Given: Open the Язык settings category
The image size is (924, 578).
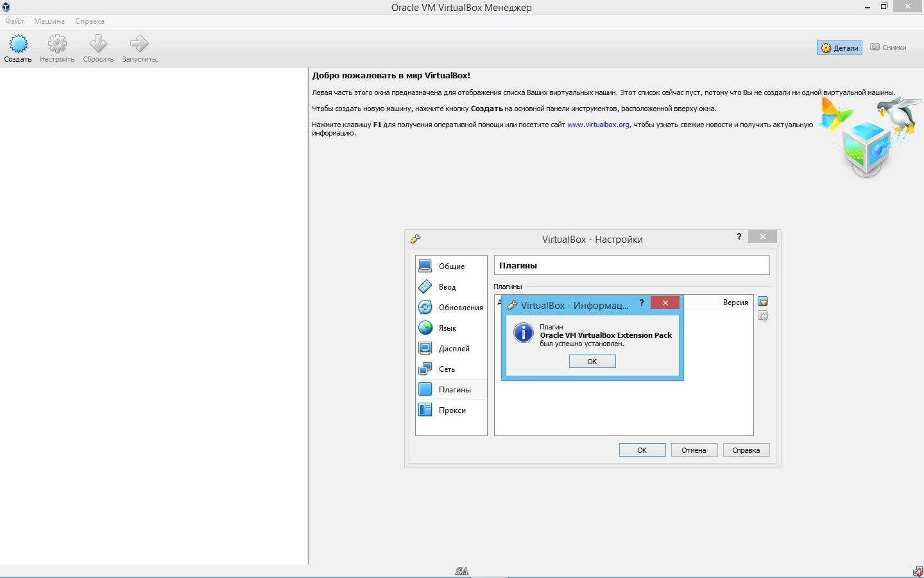Looking at the screenshot, I should point(451,328).
